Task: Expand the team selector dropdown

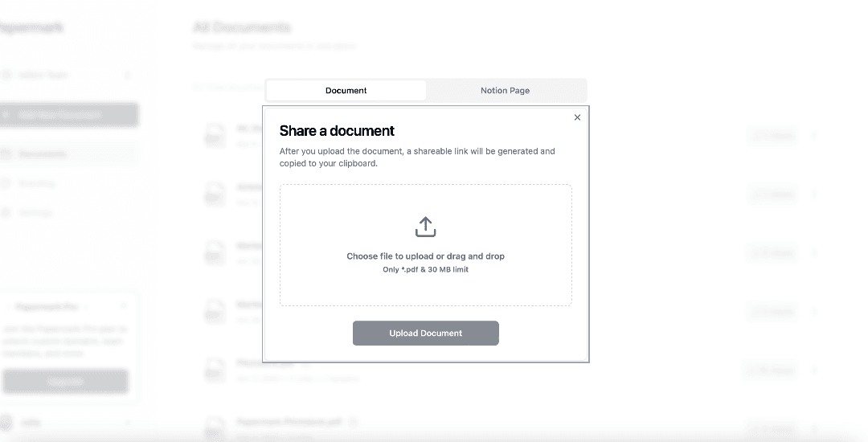Action: [x=127, y=76]
